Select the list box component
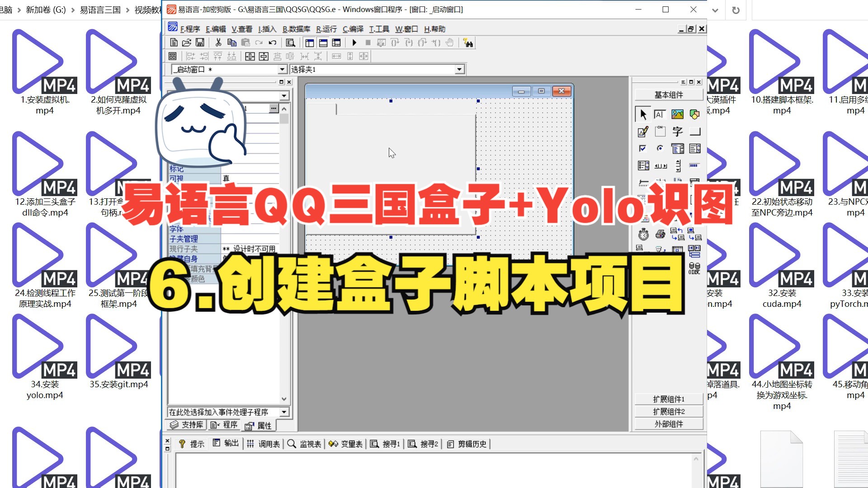The height and width of the screenshot is (488, 868). coord(695,148)
